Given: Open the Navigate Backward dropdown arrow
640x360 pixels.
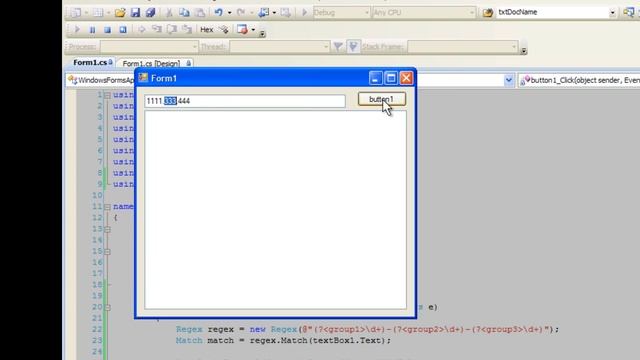Looking at the screenshot, I should pos(274,13).
